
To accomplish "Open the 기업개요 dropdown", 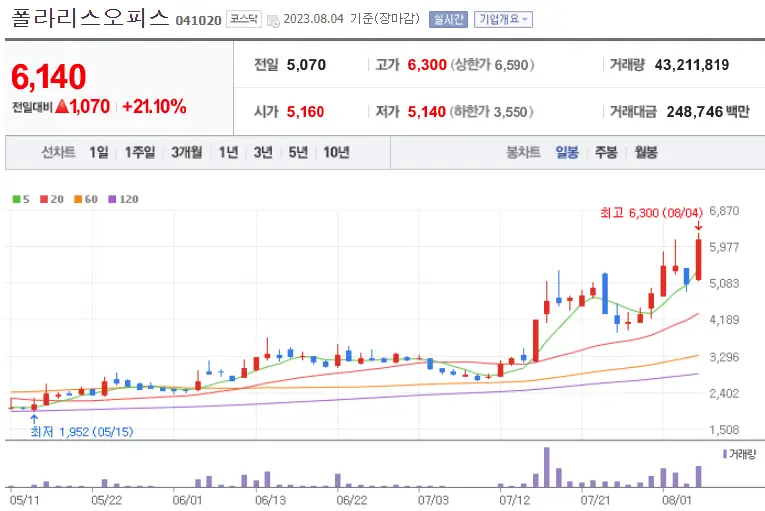I will [x=503, y=20].
